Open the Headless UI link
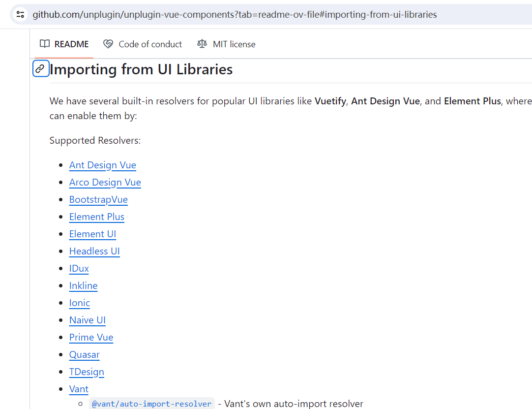 click(x=94, y=252)
